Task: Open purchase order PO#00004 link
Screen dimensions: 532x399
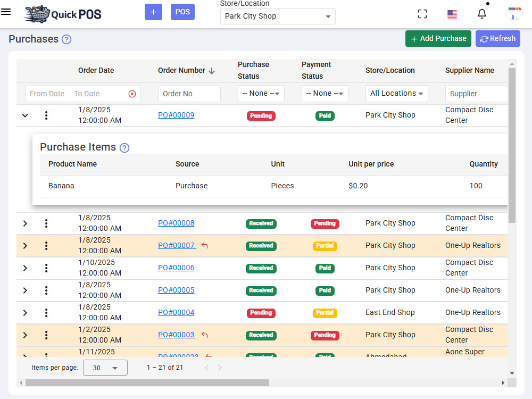Action: coord(176,312)
